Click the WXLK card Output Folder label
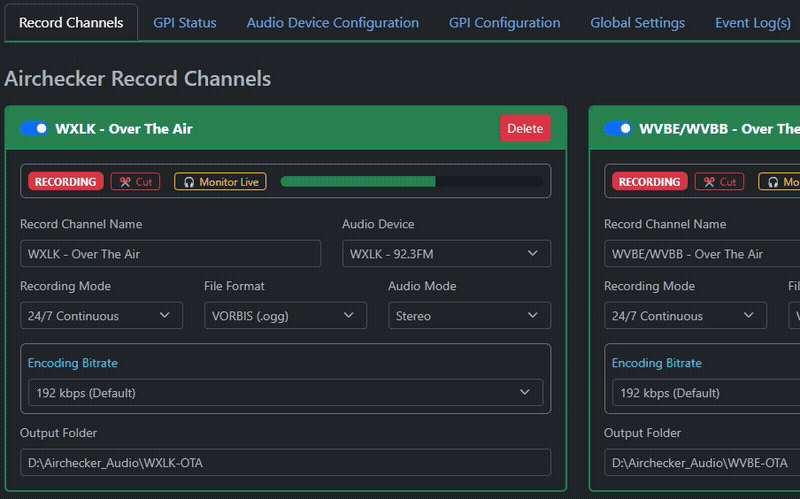The height and width of the screenshot is (499, 800). point(58,433)
